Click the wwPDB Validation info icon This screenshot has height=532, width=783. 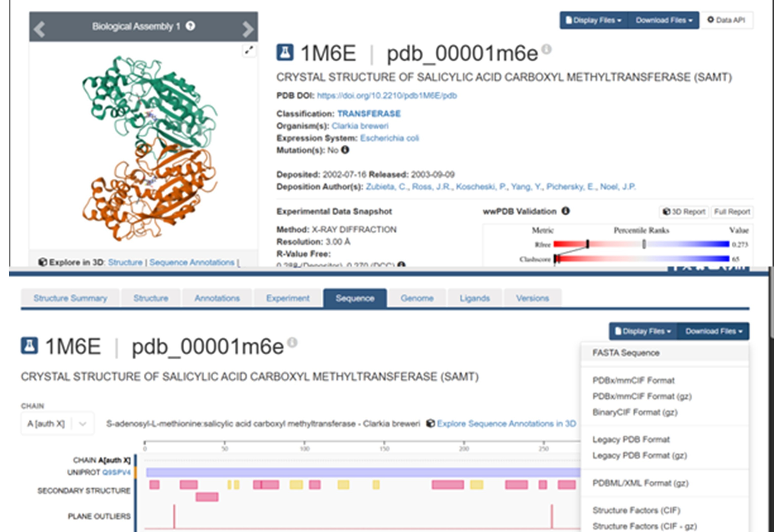565,211
